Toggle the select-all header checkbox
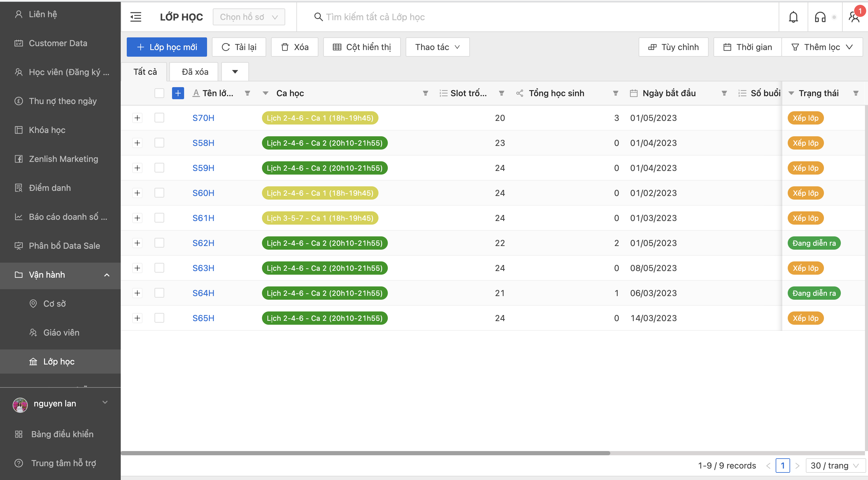The image size is (868, 480). 159,93
